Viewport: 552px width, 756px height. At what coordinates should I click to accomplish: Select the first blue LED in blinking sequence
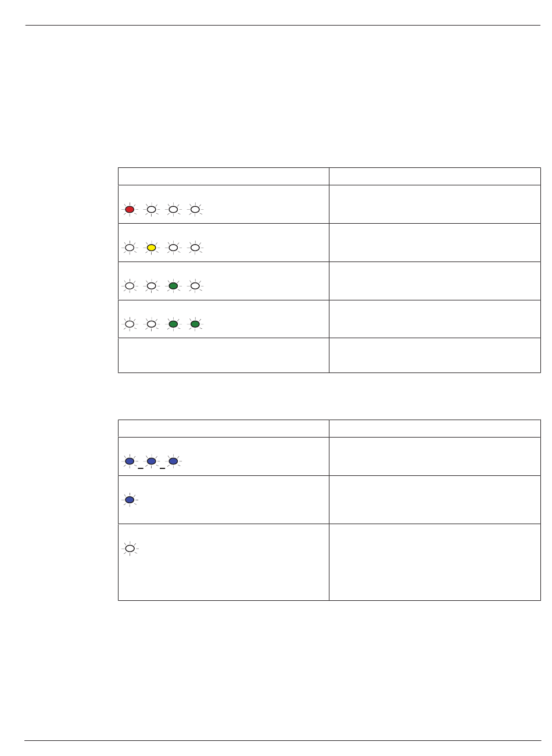point(130,461)
